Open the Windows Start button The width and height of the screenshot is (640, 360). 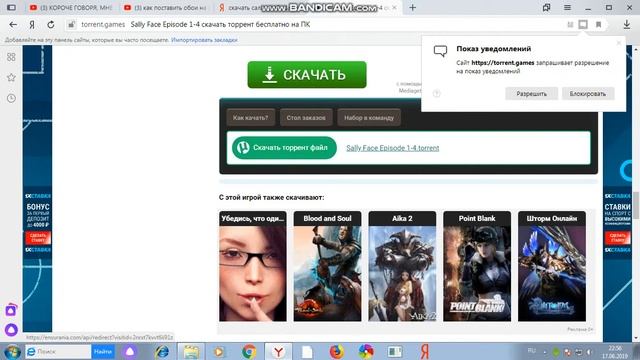click(x=12, y=352)
